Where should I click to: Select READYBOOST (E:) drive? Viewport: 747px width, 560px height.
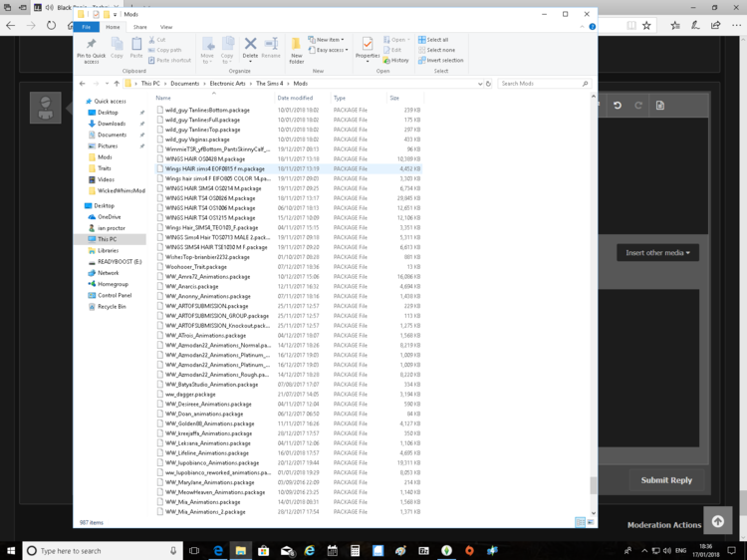pos(120,262)
